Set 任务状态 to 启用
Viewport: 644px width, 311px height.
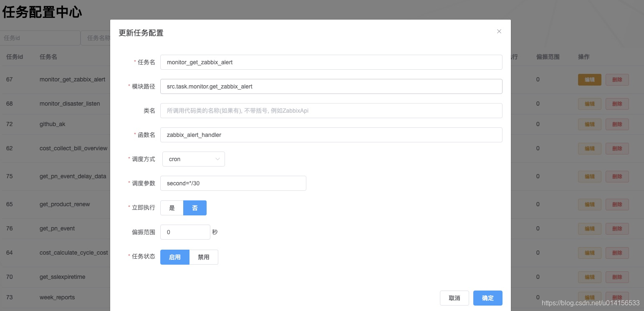(x=175, y=257)
